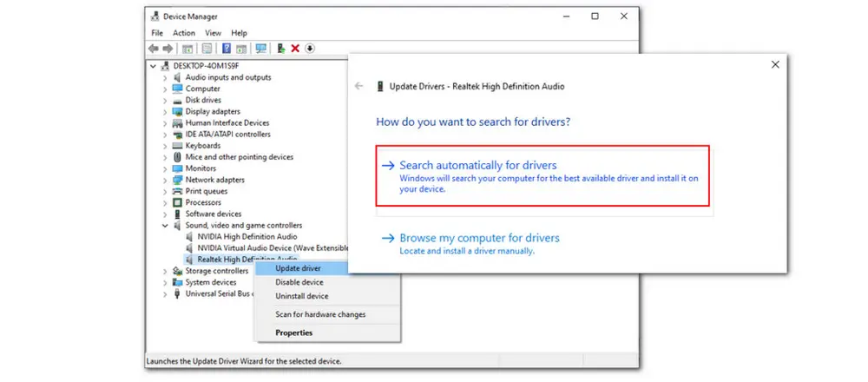
Task: Click the Update device driver toolbar icon
Action: coord(281,49)
